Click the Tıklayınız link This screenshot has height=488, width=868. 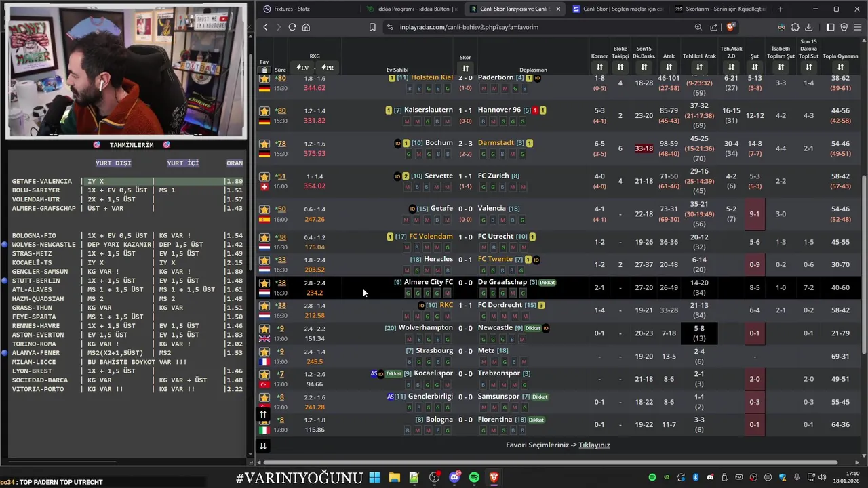[594, 445]
